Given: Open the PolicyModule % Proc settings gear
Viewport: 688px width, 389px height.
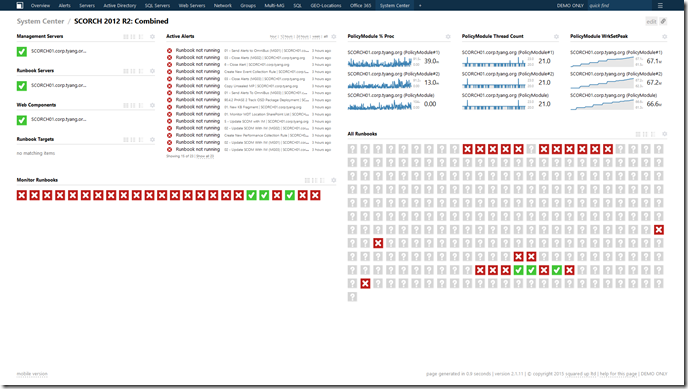Looking at the screenshot, I should click(448, 36).
